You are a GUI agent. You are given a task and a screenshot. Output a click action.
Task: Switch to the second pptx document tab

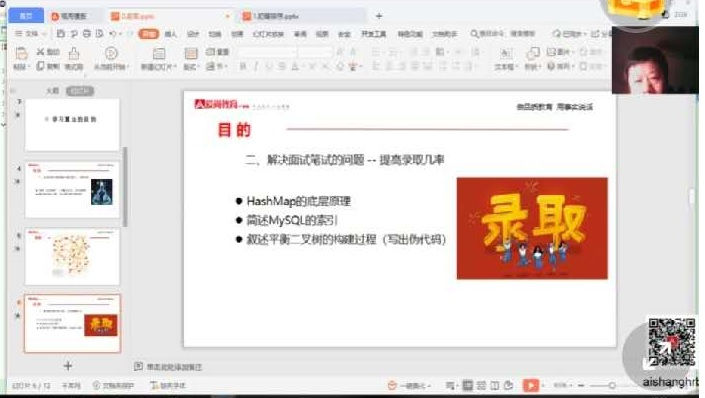coord(271,16)
